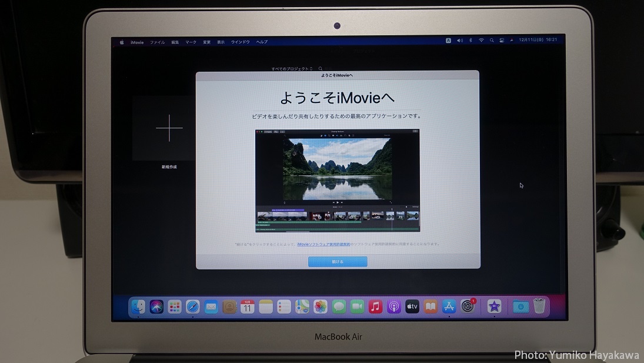
Task: Click the date and time 12月11日(金) 16:21
Action: pyautogui.click(x=538, y=40)
